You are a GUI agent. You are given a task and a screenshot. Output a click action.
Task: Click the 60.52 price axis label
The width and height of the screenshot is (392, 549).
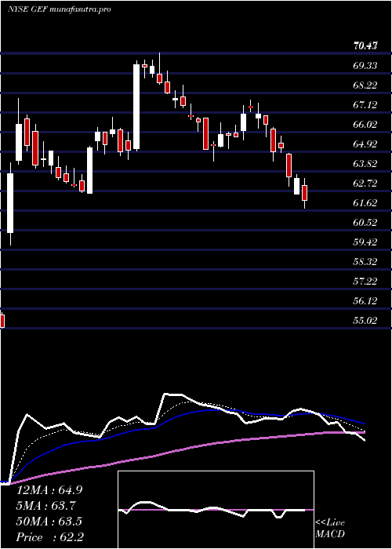point(365,222)
